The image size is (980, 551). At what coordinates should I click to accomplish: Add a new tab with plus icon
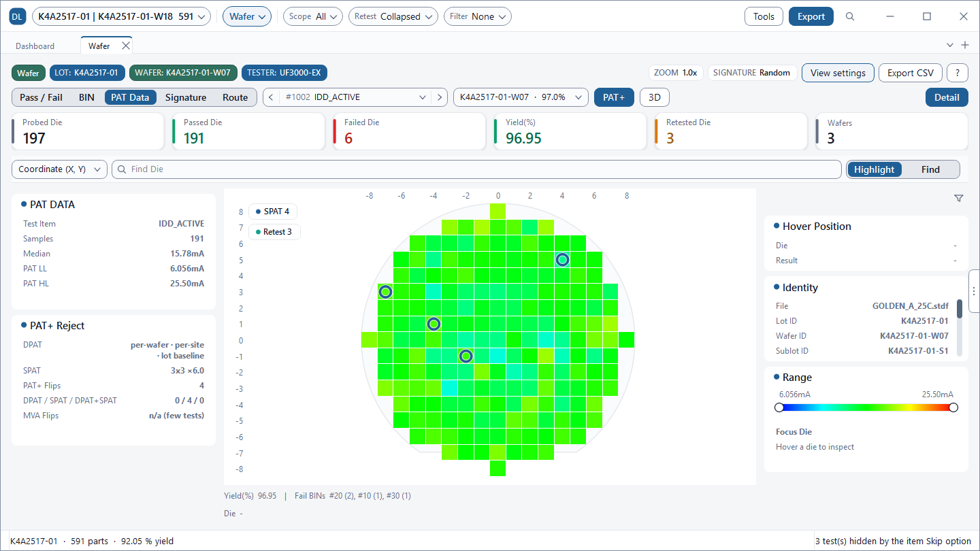click(964, 45)
